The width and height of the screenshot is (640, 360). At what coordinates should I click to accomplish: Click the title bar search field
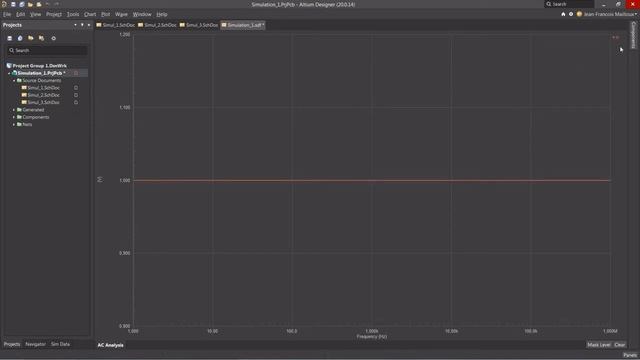[569, 4]
